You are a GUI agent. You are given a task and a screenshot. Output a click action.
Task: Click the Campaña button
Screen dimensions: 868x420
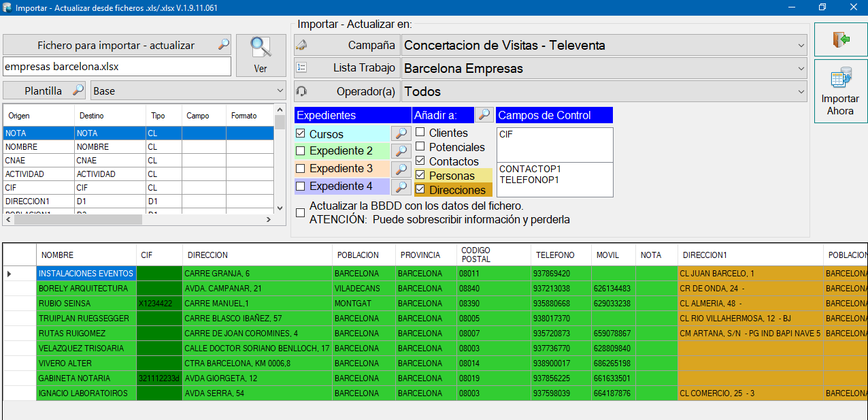[x=346, y=46]
